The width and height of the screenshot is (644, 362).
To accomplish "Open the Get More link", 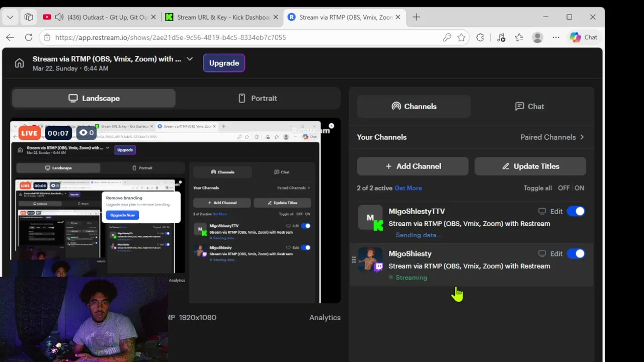I will pos(408,188).
